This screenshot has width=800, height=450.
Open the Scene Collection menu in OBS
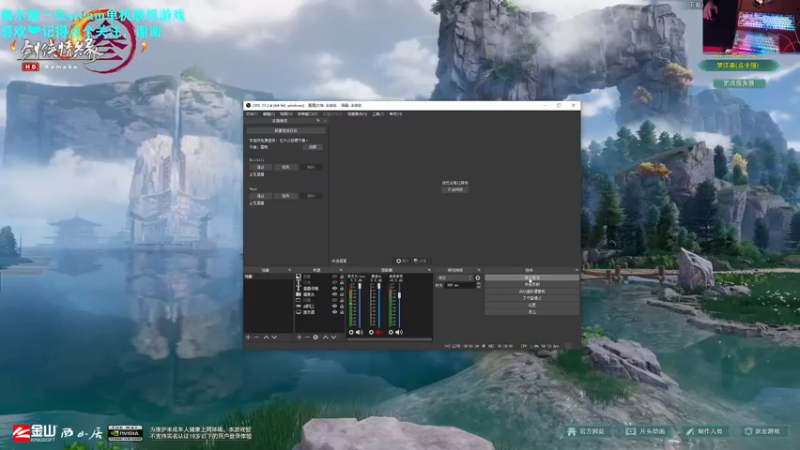click(x=357, y=114)
